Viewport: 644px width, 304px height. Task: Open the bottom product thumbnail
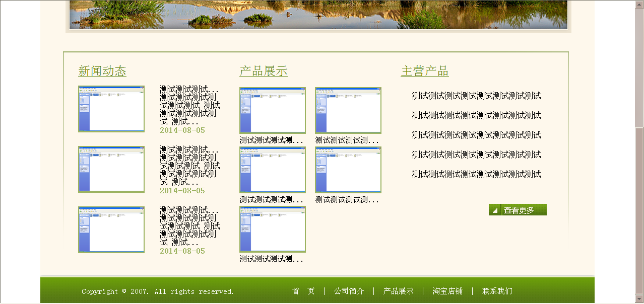click(x=273, y=229)
